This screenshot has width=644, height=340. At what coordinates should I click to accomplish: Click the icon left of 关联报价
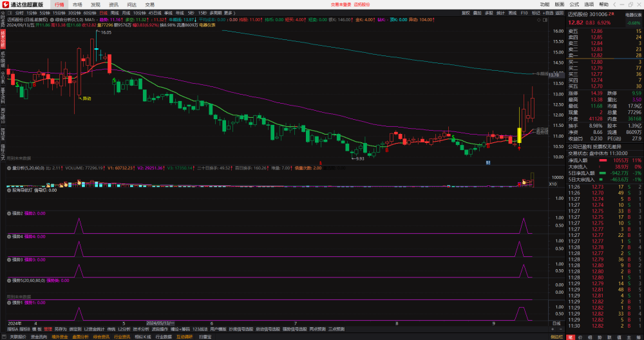point(5,337)
